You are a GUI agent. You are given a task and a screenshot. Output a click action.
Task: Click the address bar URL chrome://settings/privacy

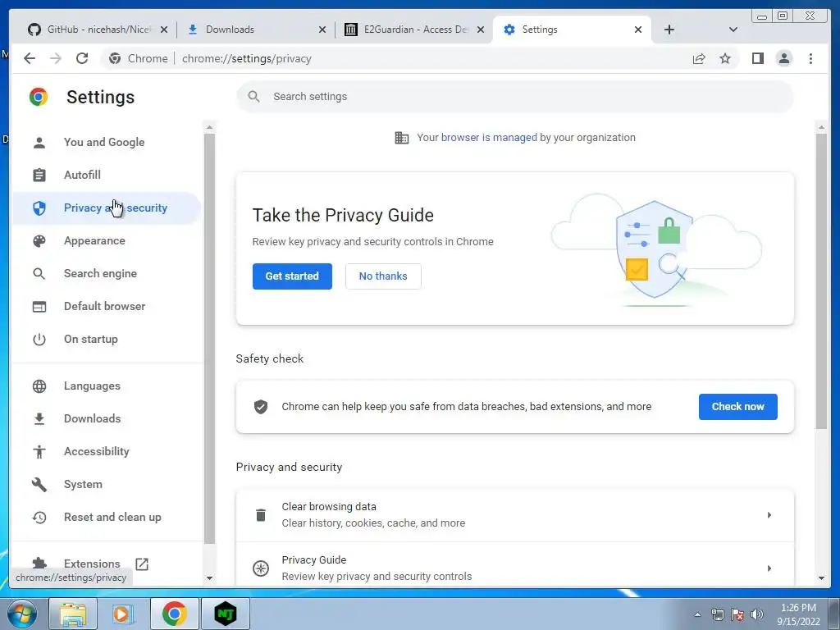tap(246, 59)
